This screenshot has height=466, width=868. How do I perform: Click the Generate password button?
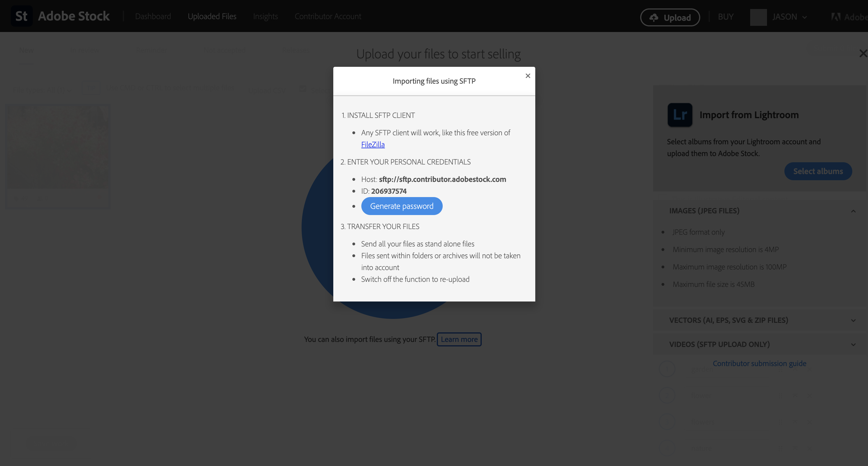click(402, 206)
